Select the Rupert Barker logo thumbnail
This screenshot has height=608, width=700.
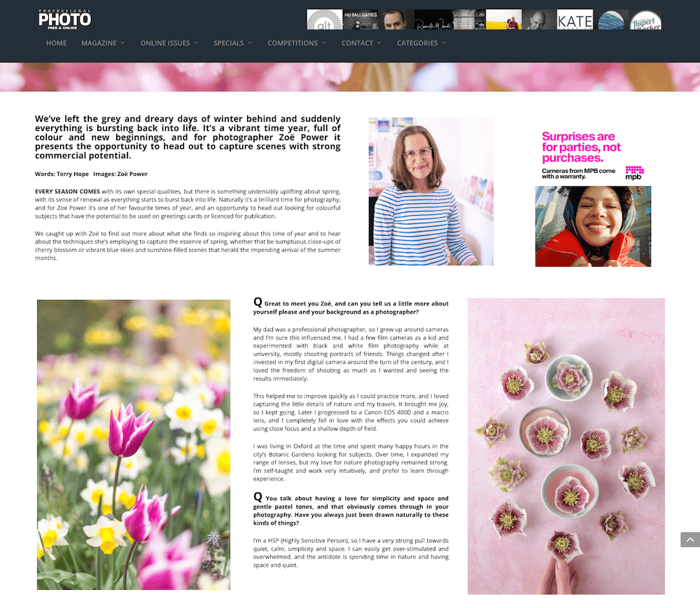[645, 19]
